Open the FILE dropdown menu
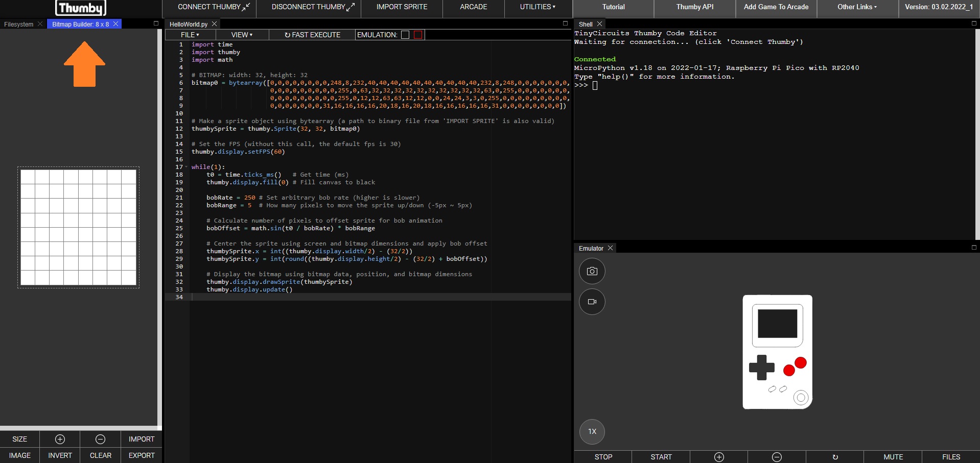Viewport: 980px width, 463px height. click(190, 35)
